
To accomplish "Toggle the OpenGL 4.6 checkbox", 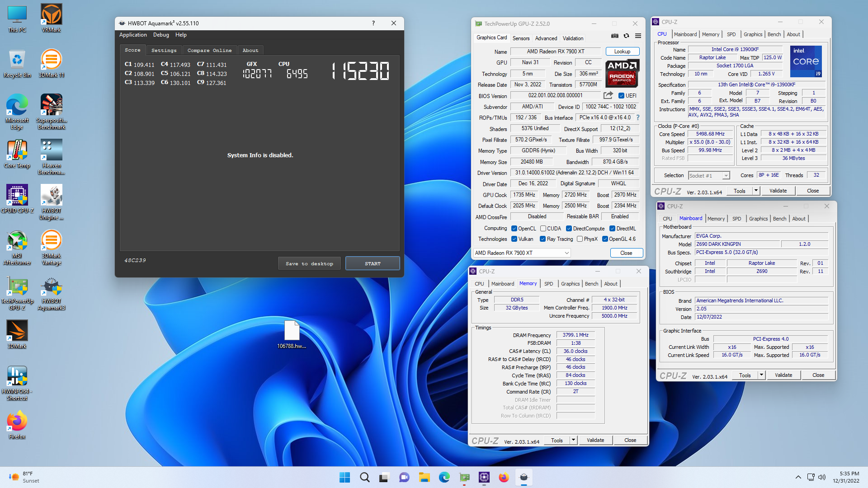I will (x=605, y=239).
